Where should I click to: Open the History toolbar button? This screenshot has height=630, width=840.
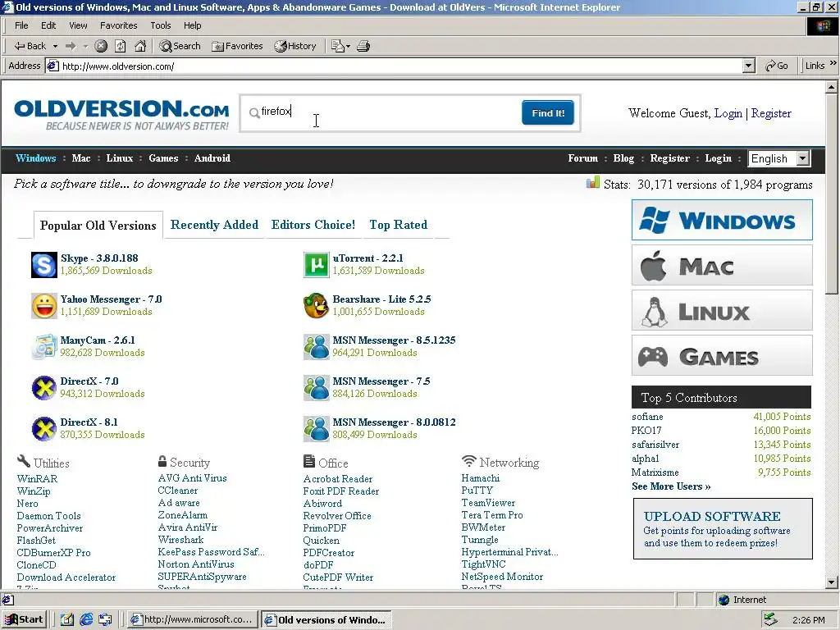tap(295, 46)
